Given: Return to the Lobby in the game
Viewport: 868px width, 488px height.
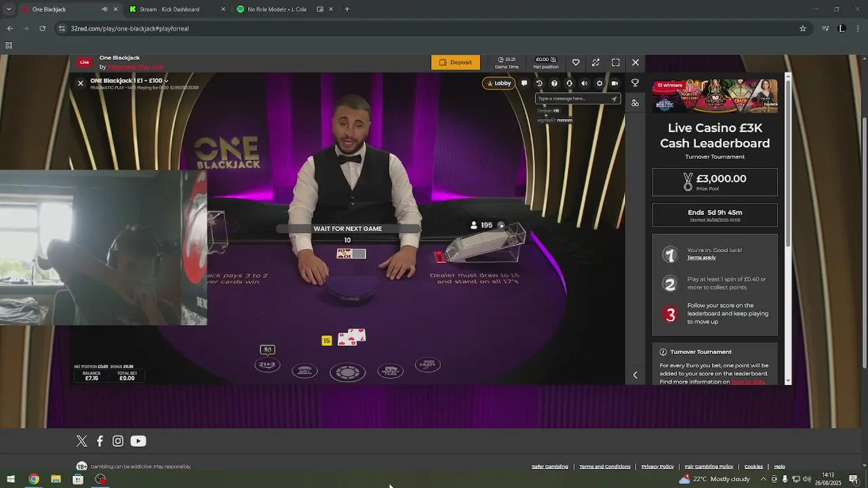Looking at the screenshot, I should click(498, 83).
